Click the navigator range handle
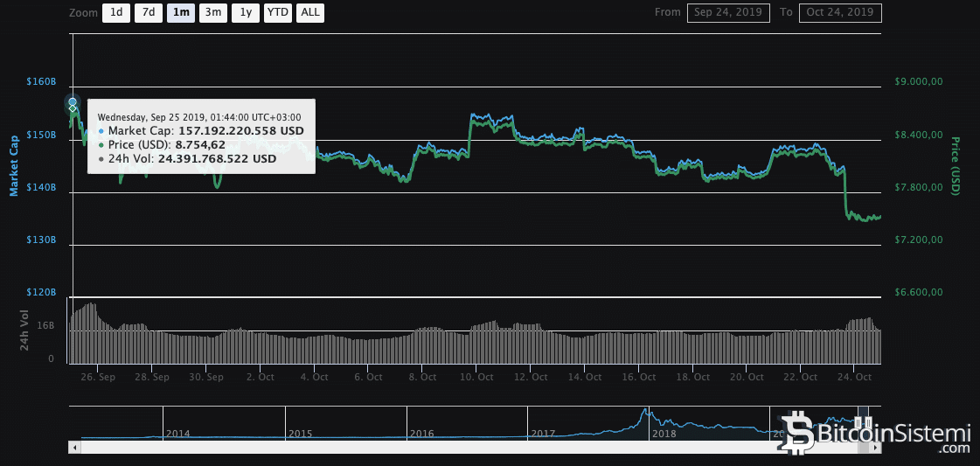The height and width of the screenshot is (466, 980). pos(859,422)
